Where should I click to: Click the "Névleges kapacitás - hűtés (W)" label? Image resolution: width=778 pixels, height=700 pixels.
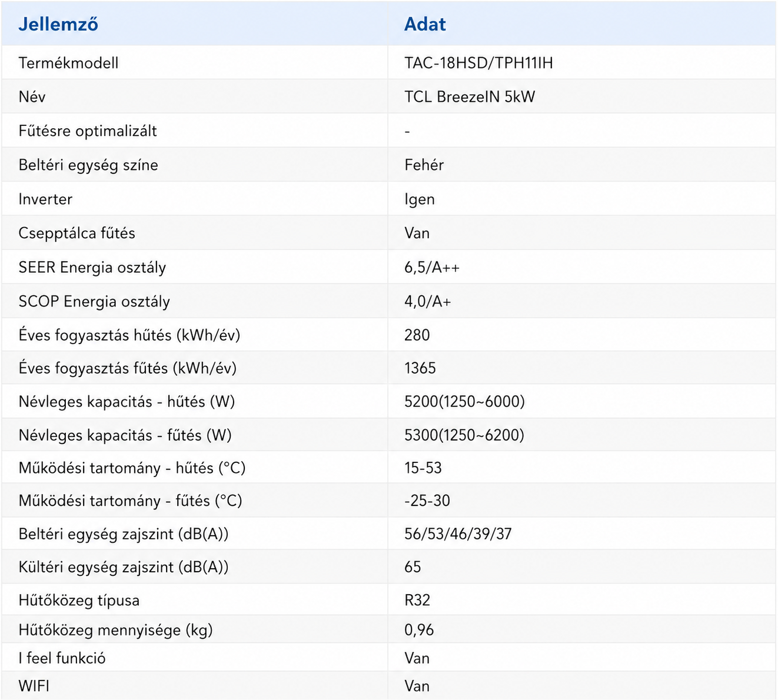coord(127,401)
